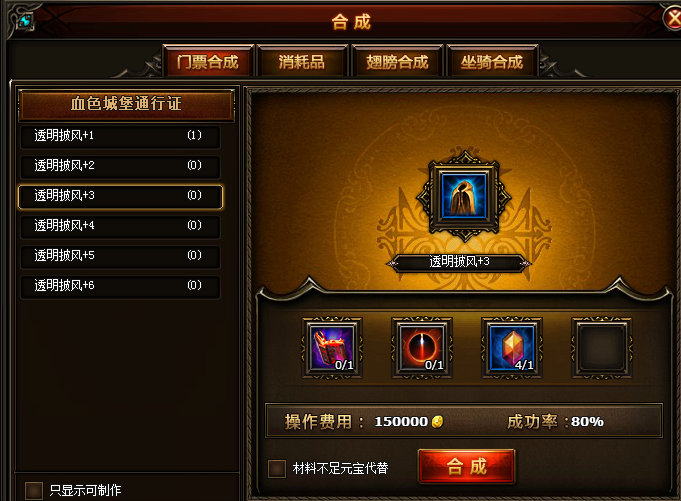
Task: Switch to the 消耗品 tab
Action: pos(302,61)
